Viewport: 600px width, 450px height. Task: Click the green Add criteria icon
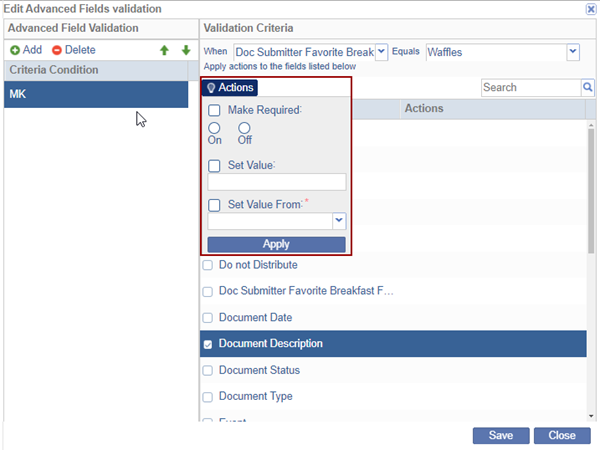pos(15,50)
